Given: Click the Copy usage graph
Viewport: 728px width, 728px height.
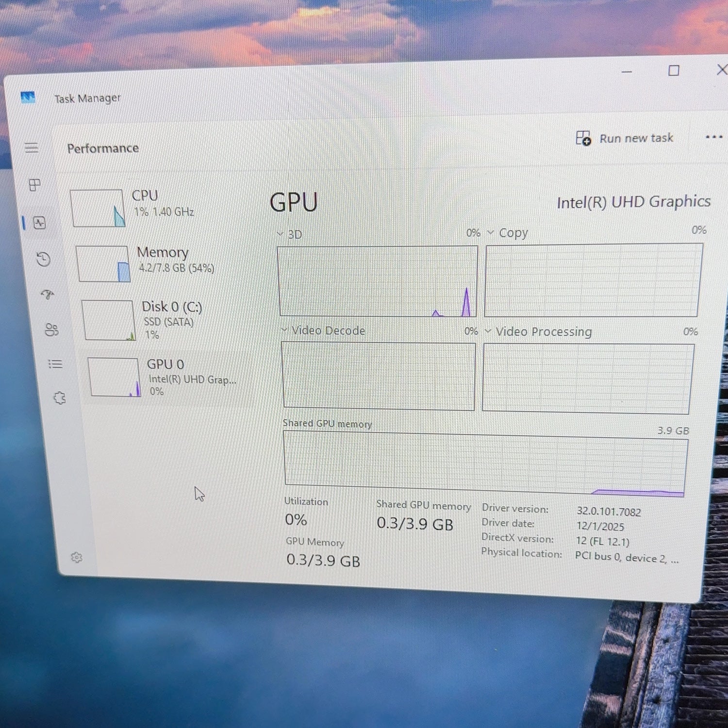Looking at the screenshot, I should click(x=593, y=280).
